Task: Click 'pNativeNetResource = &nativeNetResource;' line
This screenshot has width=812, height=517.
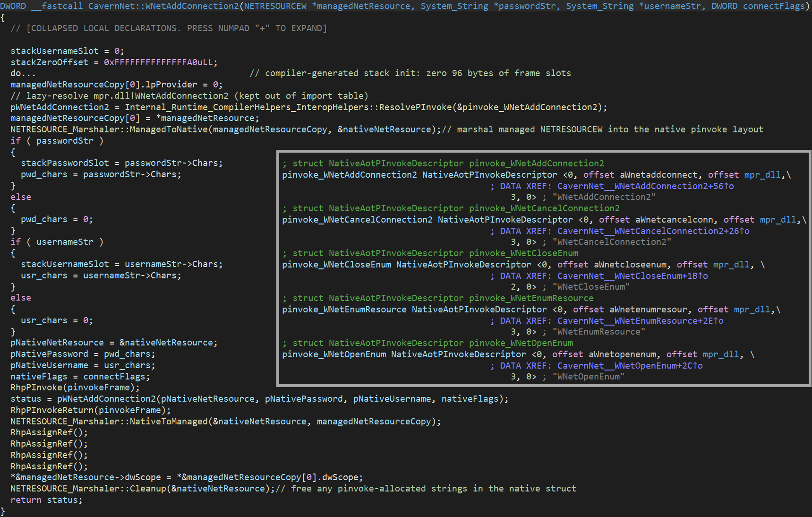Action: pyautogui.click(x=114, y=343)
